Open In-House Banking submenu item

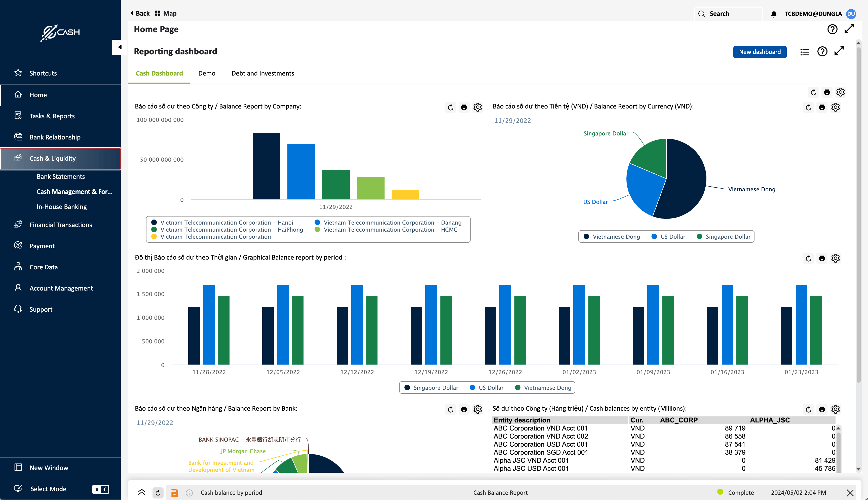tap(62, 207)
